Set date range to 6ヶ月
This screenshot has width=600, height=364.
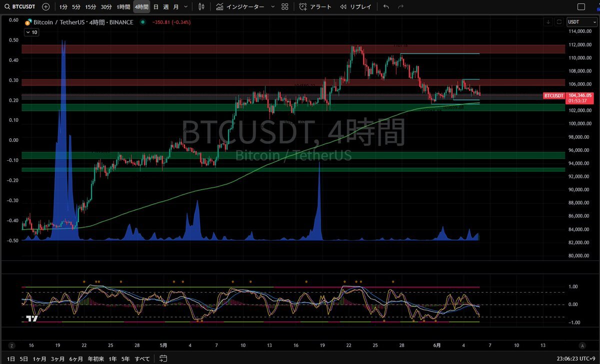pos(76,359)
